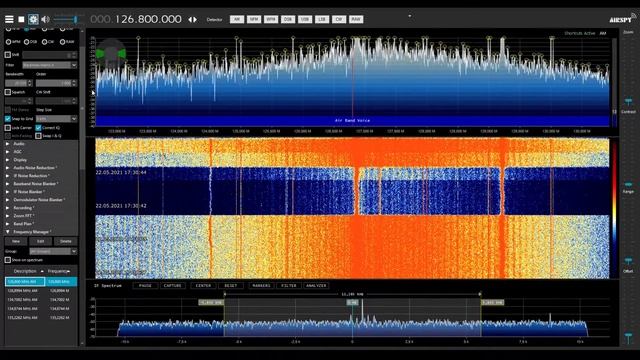
Task: Expand the Recording section
Action: [x=23, y=208]
